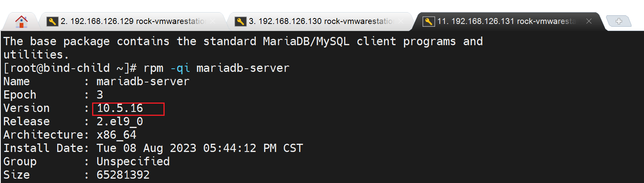Switch to the 3. 192.168.126.130 session tab
This screenshot has width=644, height=183.
[x=321, y=21]
